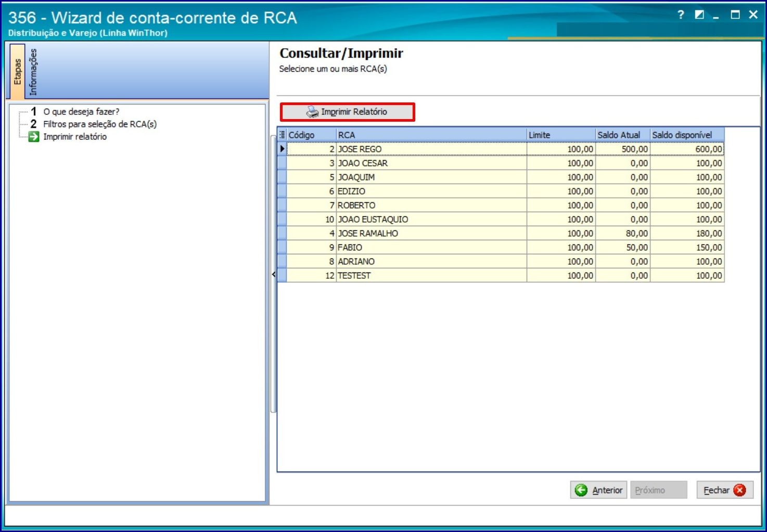Close the wizard with Fechar
This screenshot has width=767, height=532.
[x=725, y=490]
